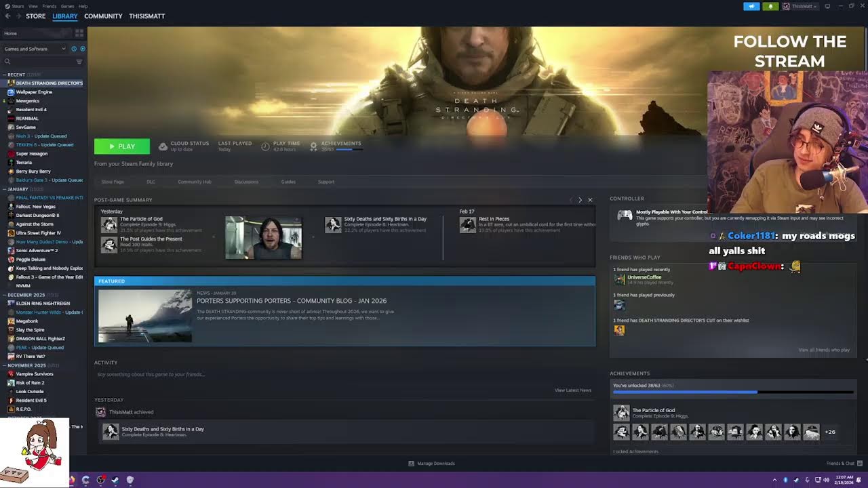
Task: Go to the STORE tab
Action: (x=35, y=16)
